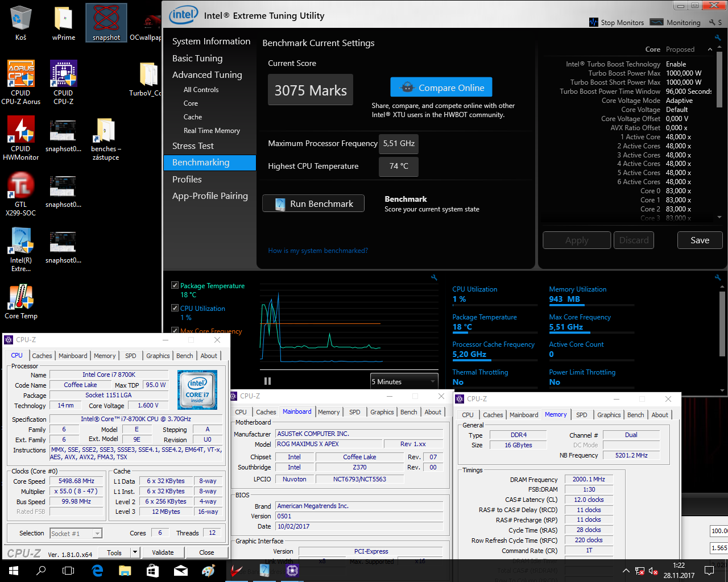
Task: Click scrollbar of monitor stats panel
Action: tap(722, 324)
